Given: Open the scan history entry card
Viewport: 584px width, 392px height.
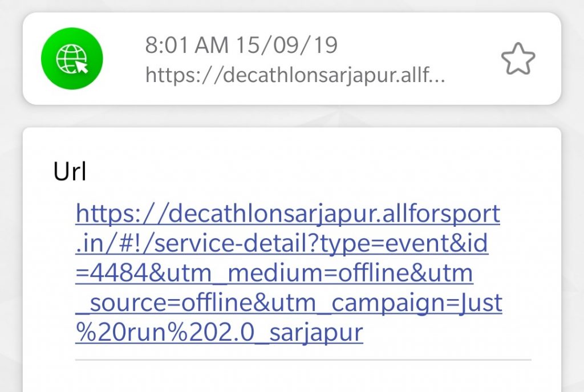Looking at the screenshot, I should 292,59.
